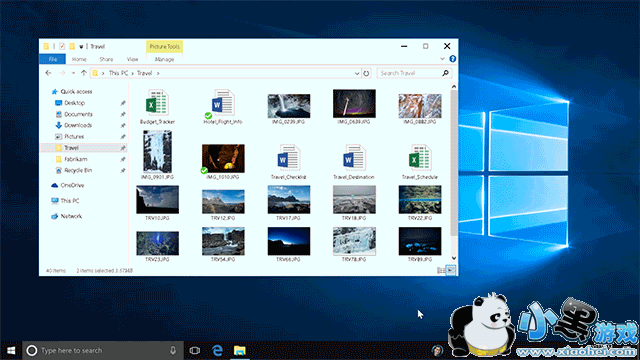Open the Quick Access Toolbar customize dropdown
Screen dimensions: 640x360
coord(81,47)
